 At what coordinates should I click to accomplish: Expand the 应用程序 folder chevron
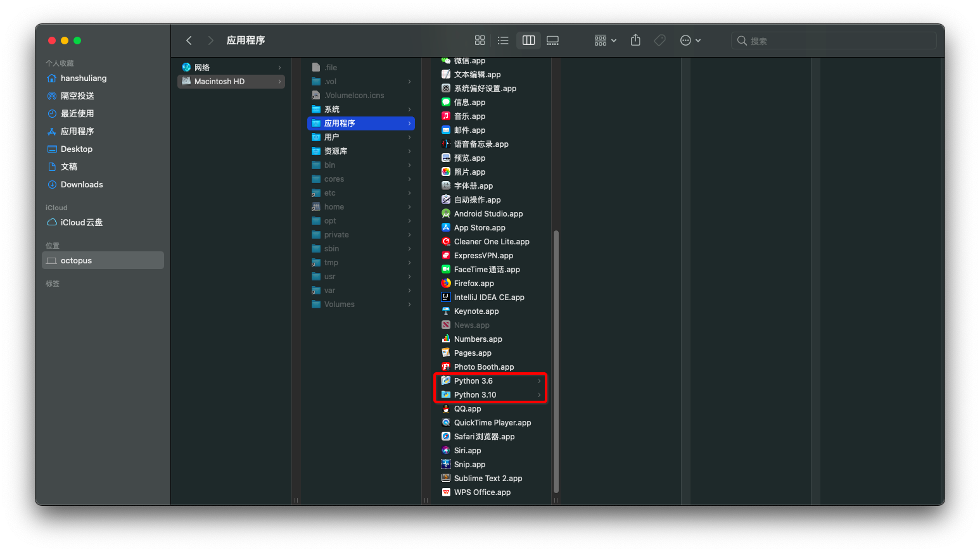(x=409, y=123)
